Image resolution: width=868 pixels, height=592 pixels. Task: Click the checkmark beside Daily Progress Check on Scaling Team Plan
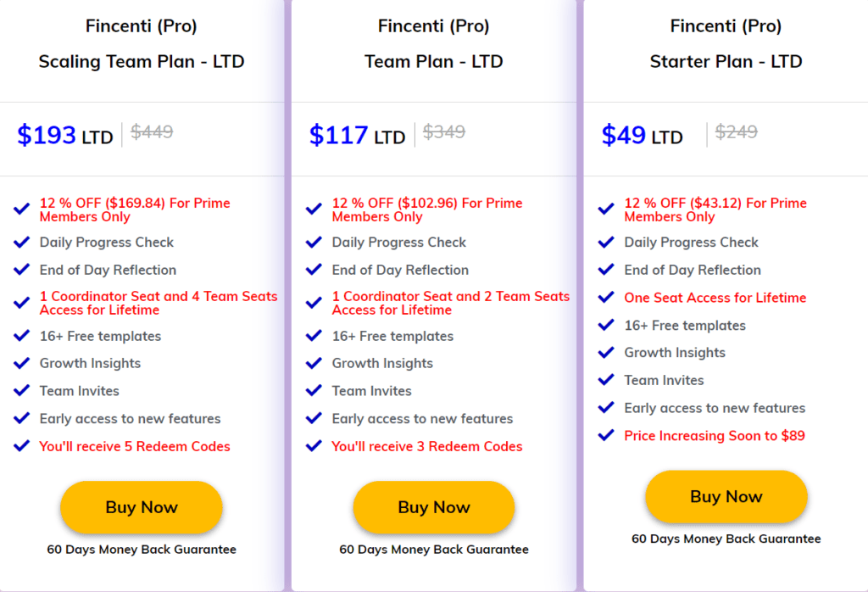tap(22, 243)
